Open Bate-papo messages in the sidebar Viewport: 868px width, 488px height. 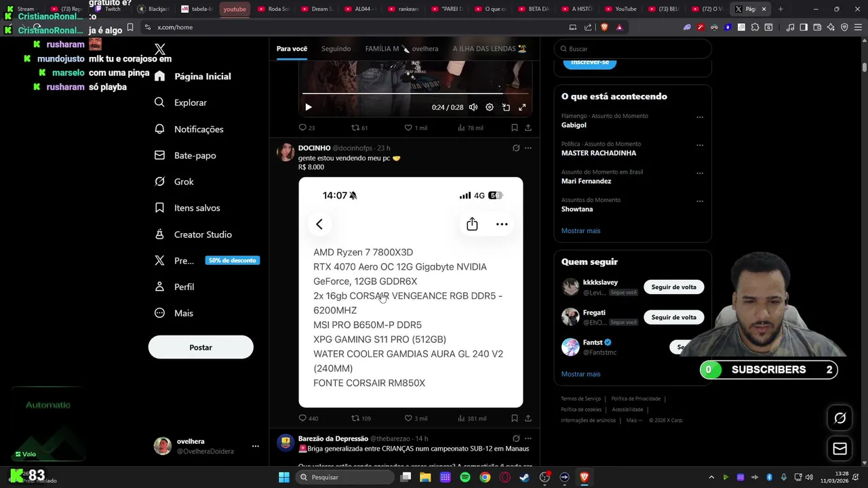click(x=184, y=155)
